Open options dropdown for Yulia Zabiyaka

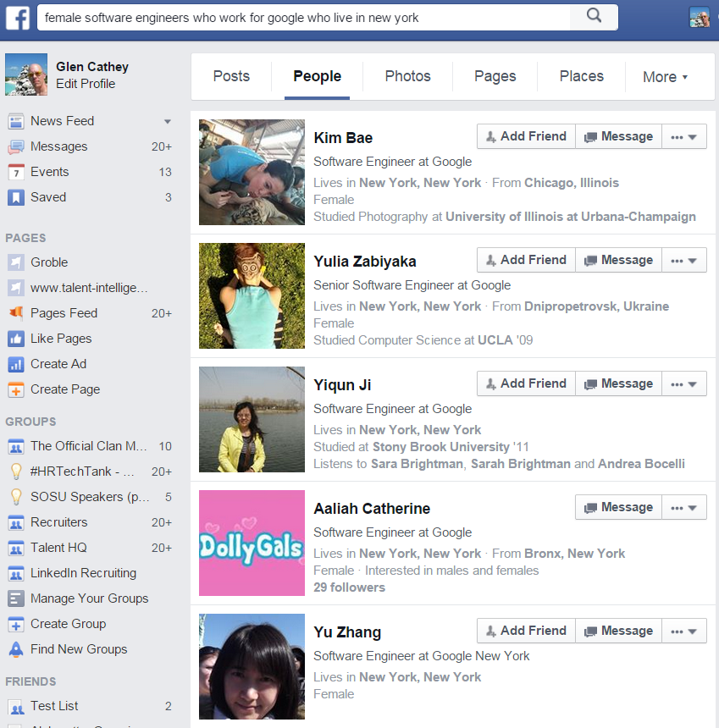click(x=683, y=260)
